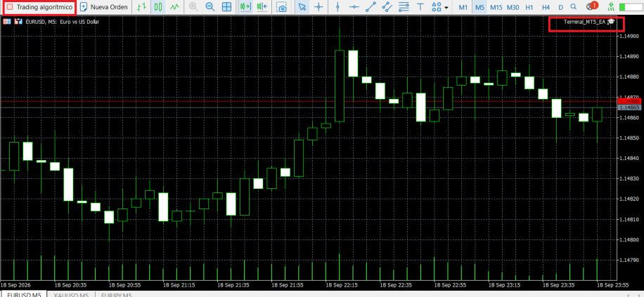The image size is (644, 297).
Task: Open the search magnifier icon
Action: tap(574, 7)
